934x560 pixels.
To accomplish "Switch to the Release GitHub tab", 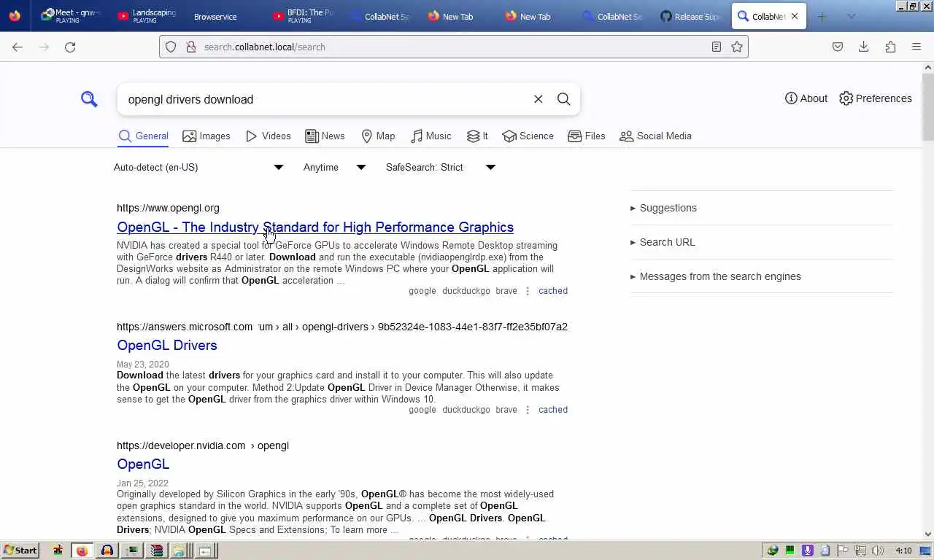I will coord(690,16).
